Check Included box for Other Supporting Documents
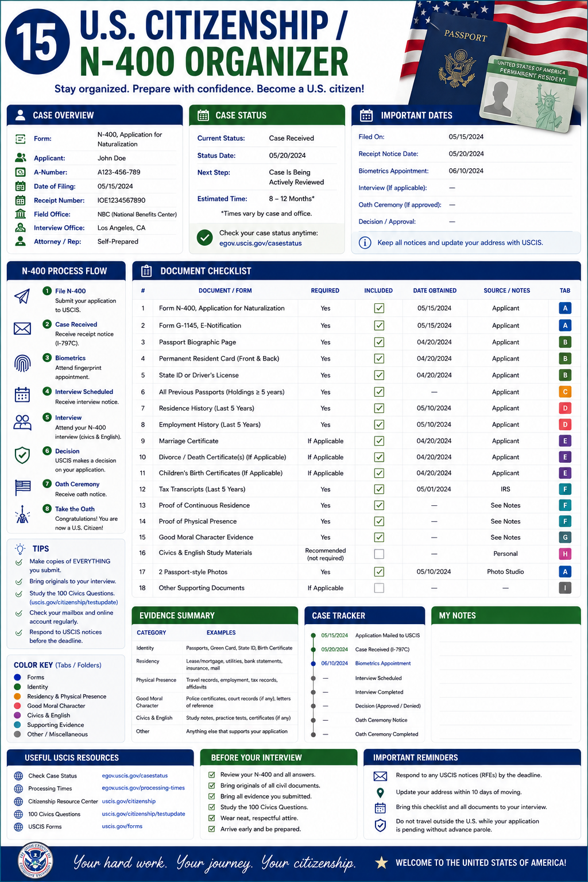The image size is (588, 882). click(379, 588)
